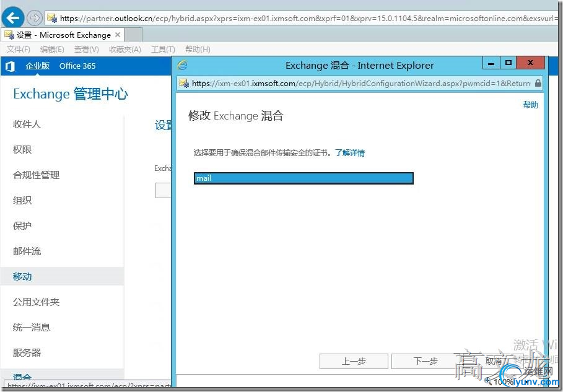Screen dimensions: 563x392
Task: Open the 文件(F) menu
Action: coord(19,49)
